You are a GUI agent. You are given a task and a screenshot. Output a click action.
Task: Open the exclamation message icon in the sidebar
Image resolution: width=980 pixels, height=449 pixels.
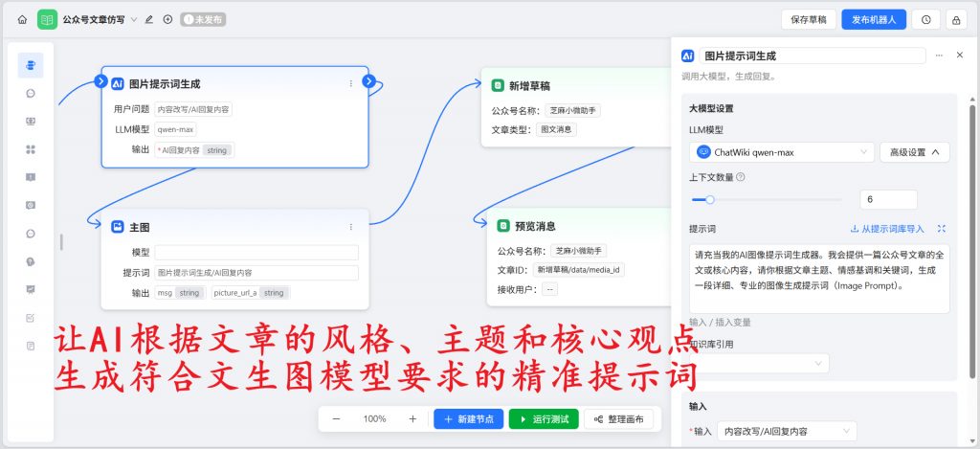coord(31,177)
